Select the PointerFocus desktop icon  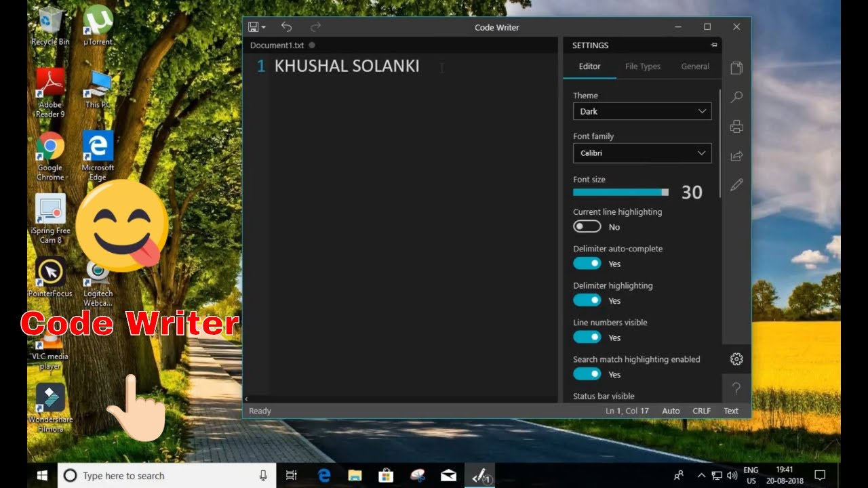[x=50, y=277]
